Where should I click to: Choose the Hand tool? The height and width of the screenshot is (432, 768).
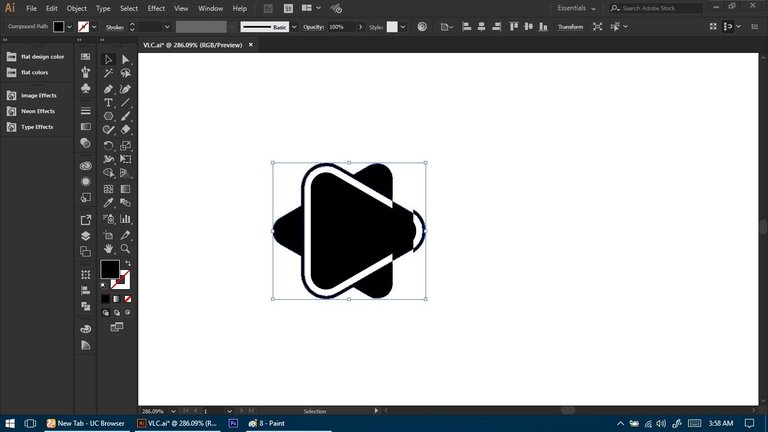pos(108,249)
